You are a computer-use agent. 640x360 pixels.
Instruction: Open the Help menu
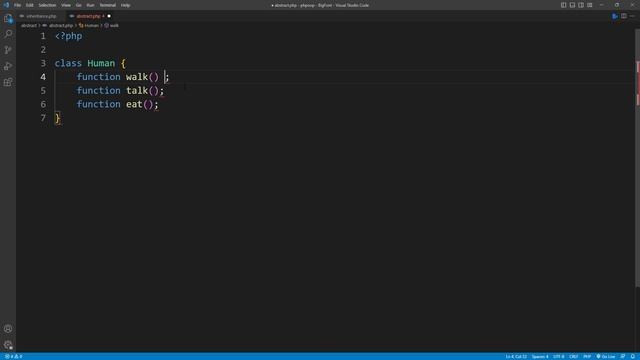tap(125, 5)
